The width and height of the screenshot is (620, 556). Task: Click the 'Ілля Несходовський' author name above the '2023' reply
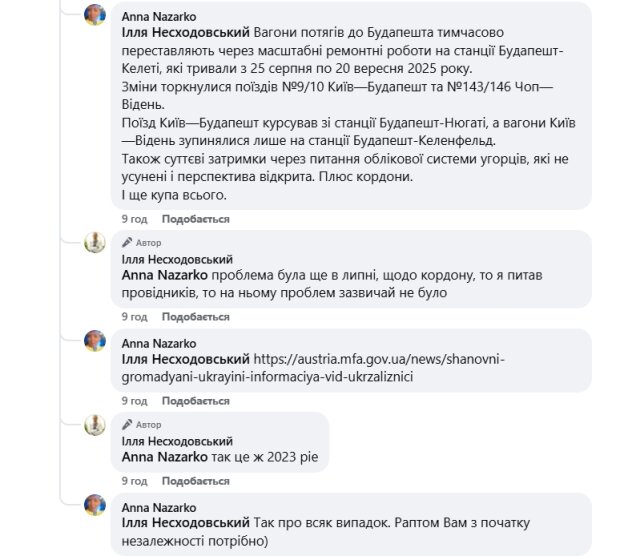177,441
